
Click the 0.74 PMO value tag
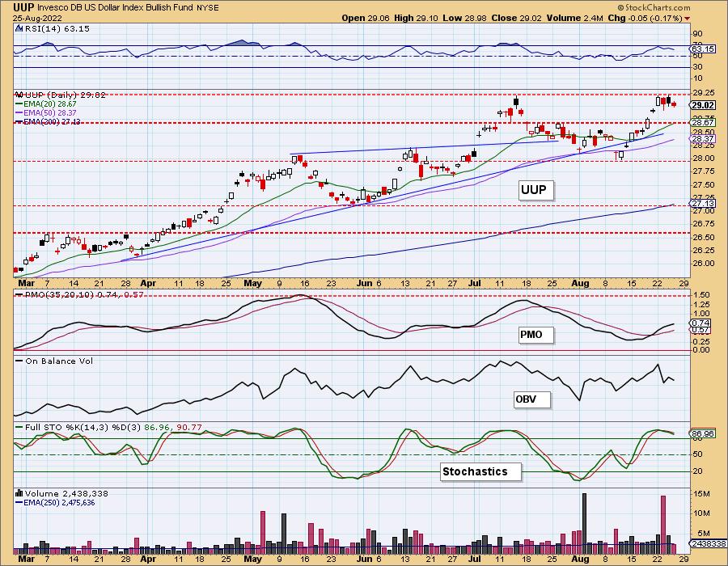[x=701, y=323]
